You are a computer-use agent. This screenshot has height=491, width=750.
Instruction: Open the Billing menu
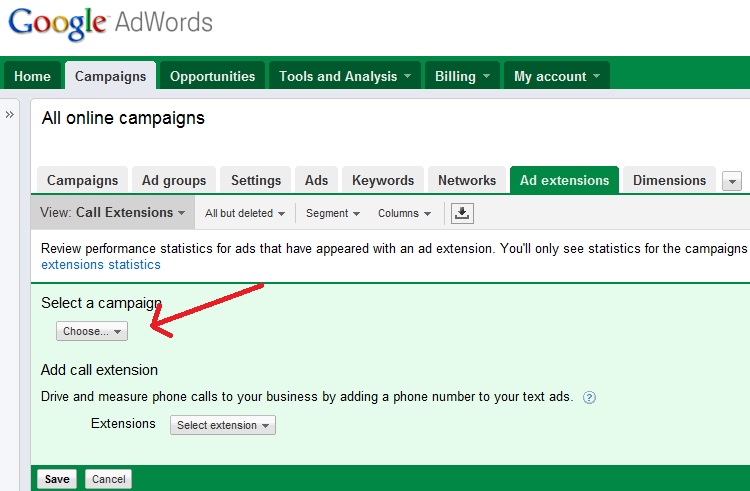tap(462, 76)
